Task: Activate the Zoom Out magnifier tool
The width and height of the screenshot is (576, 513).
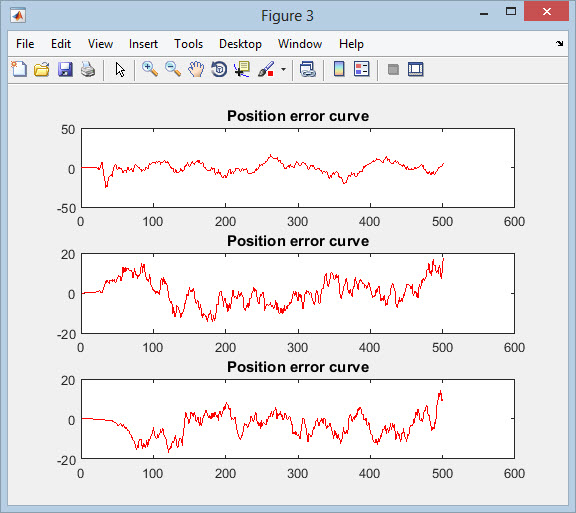Action: coord(173,69)
